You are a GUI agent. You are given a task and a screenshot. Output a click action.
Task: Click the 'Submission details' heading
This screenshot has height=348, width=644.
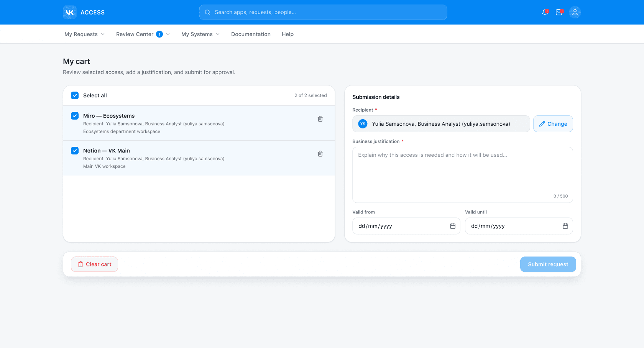(376, 97)
